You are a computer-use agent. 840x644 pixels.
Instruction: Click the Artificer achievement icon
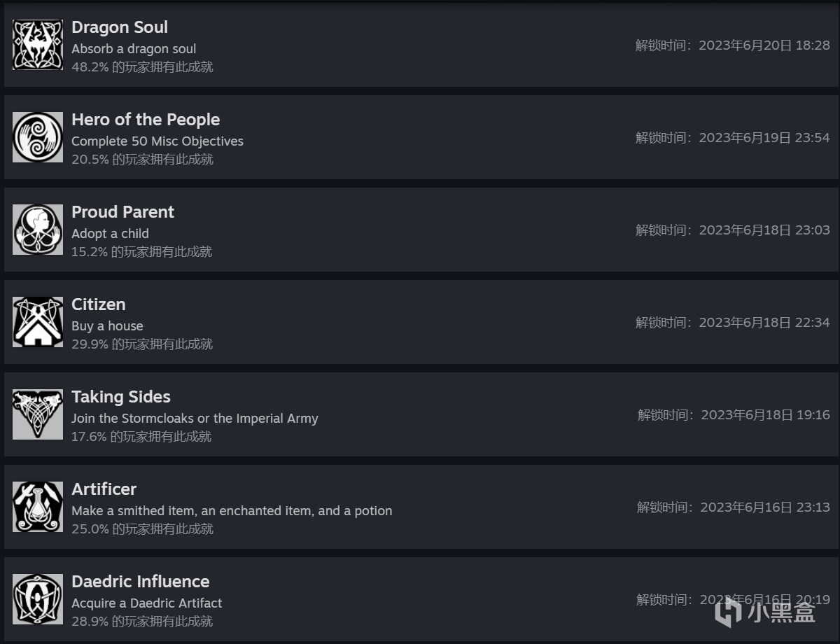click(x=38, y=507)
